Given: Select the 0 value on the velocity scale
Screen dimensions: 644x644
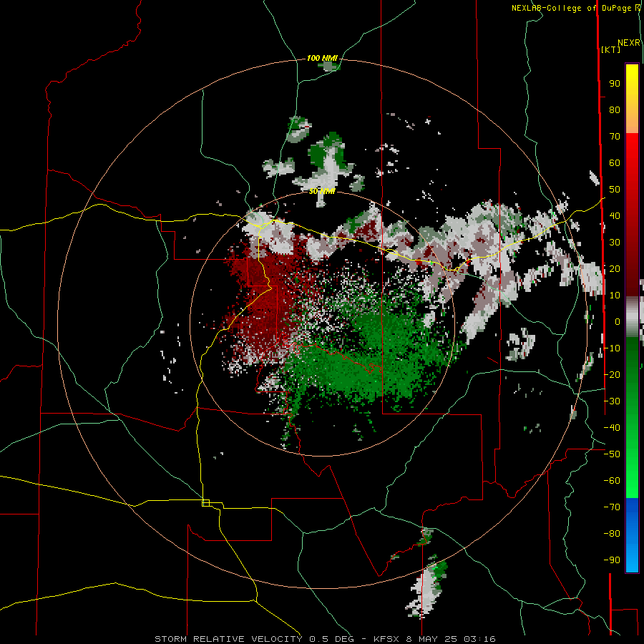Looking at the screenshot, I should 618,322.
